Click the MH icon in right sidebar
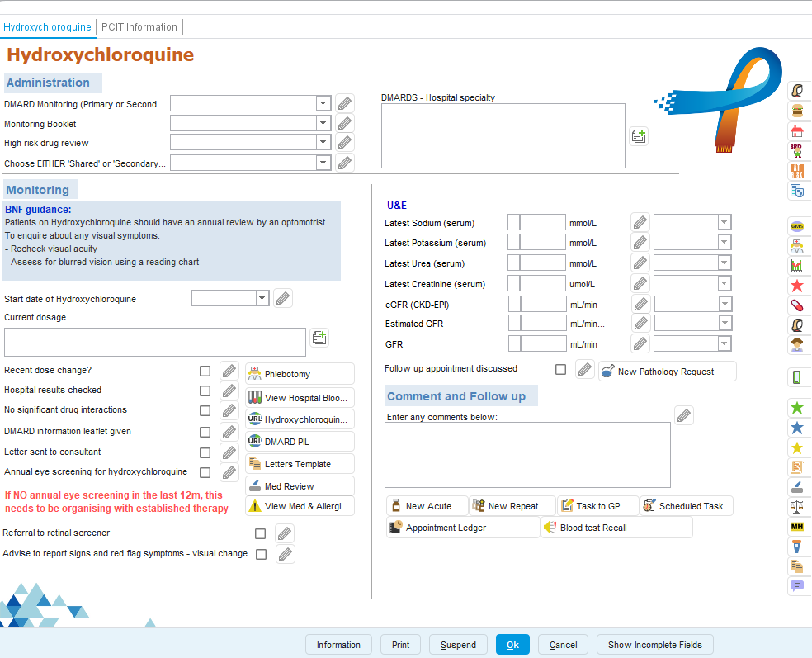Image resolution: width=812 pixels, height=658 pixels. [796, 526]
